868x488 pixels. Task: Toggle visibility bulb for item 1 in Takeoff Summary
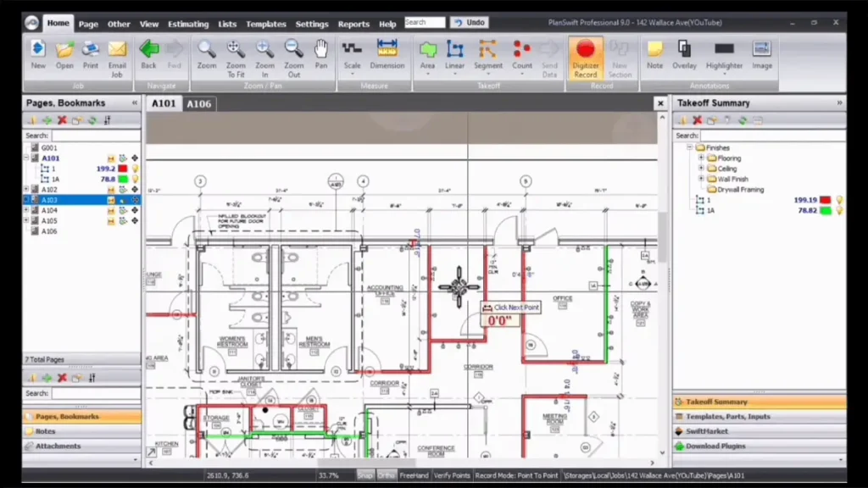coord(839,200)
